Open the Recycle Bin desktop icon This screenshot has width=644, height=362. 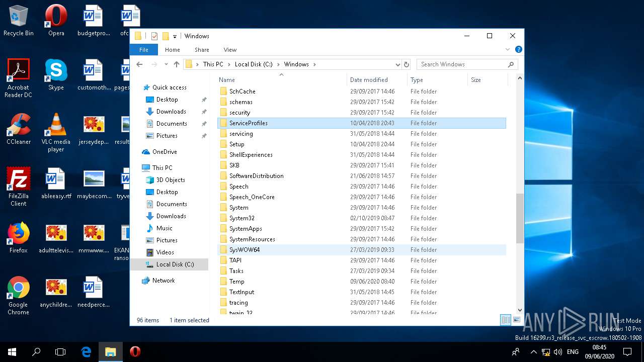(18, 21)
